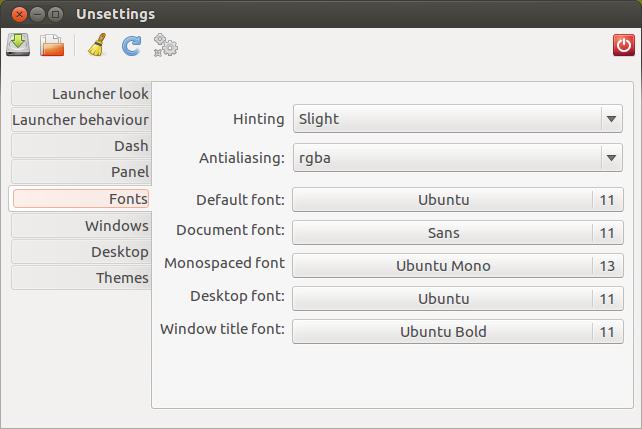Screen dimensions: 642x429
Task: Click the blue reload arrow icon
Action: [131, 45]
